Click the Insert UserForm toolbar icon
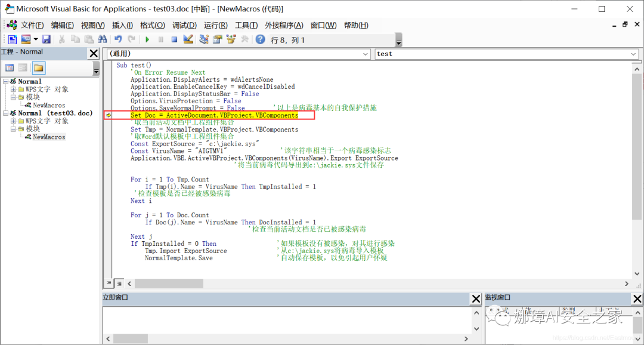This screenshot has height=345, width=644. coord(26,39)
